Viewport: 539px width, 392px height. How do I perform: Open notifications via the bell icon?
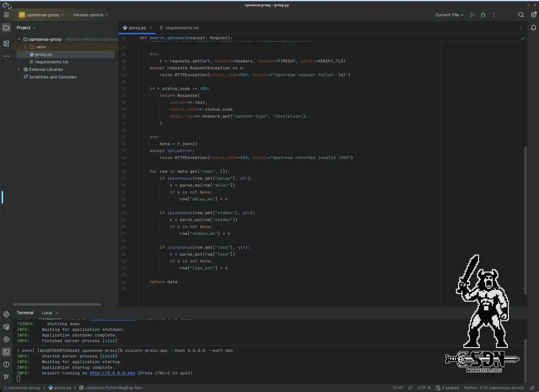click(x=534, y=28)
